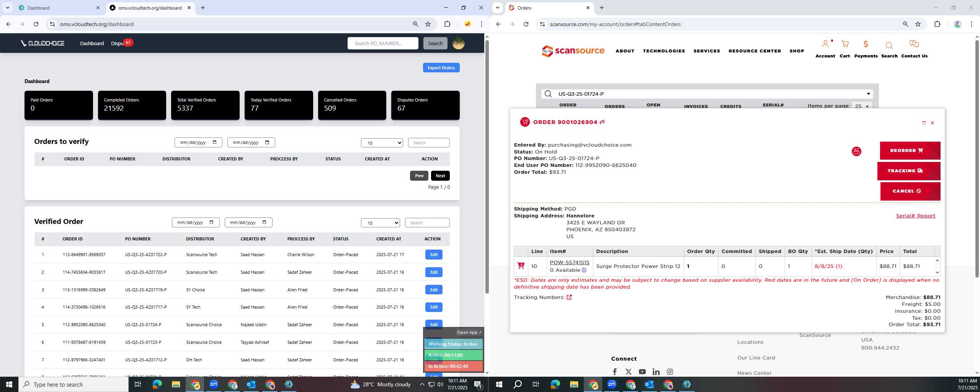Open the ScanSource Instagram icon

pos(670,372)
